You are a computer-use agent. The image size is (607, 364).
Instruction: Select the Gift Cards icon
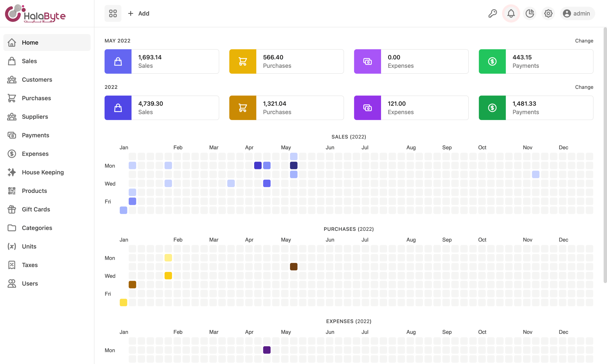click(12, 209)
